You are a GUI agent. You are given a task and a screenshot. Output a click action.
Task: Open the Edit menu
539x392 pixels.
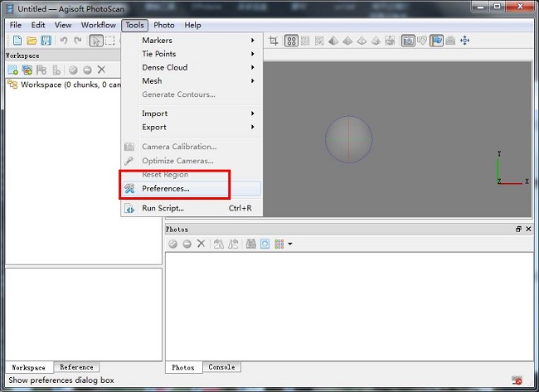click(x=38, y=25)
